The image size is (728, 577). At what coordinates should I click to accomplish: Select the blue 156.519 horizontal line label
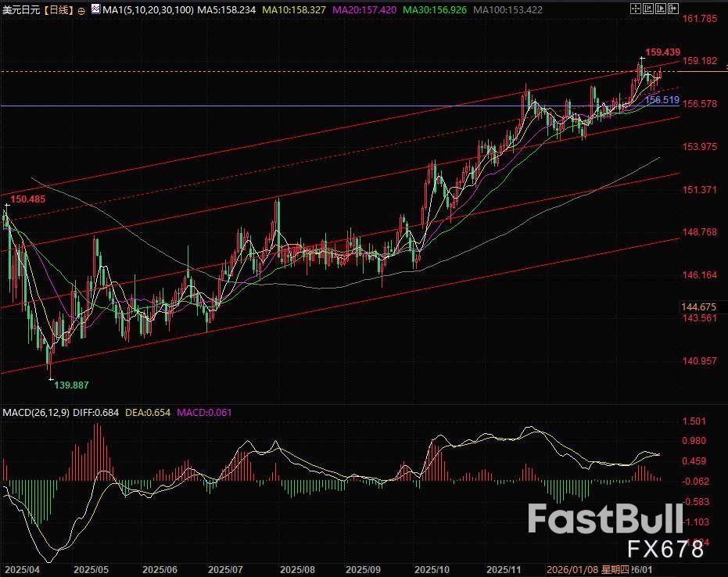(662, 101)
